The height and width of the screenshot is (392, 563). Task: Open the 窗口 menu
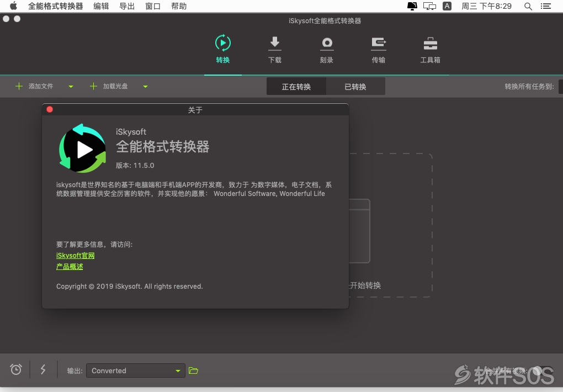click(x=152, y=6)
